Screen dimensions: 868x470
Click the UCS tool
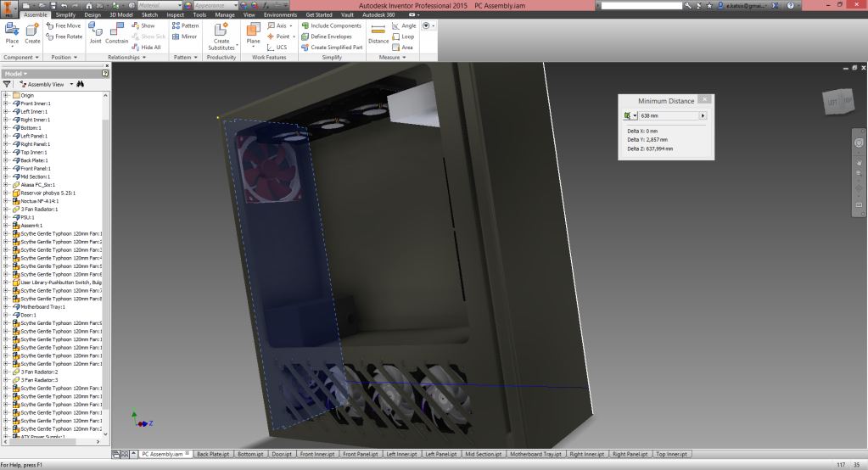pyautogui.click(x=277, y=48)
